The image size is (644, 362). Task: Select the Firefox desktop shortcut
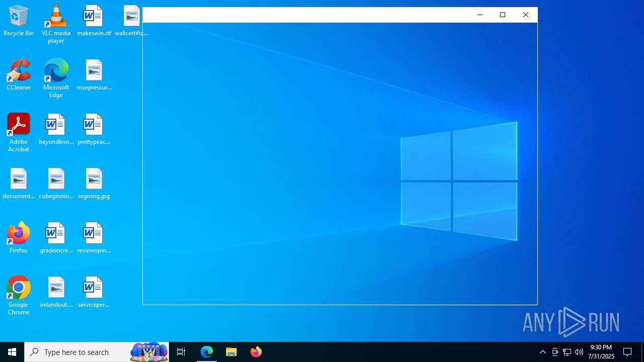[19, 238]
